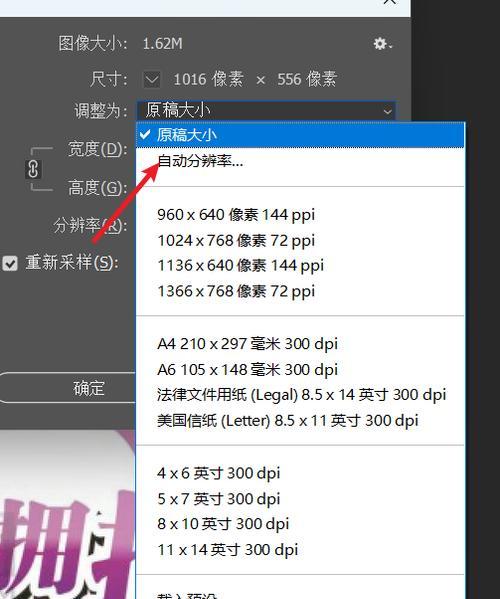Toggle the Resample checkbox
The image size is (500, 599).
click(10, 263)
